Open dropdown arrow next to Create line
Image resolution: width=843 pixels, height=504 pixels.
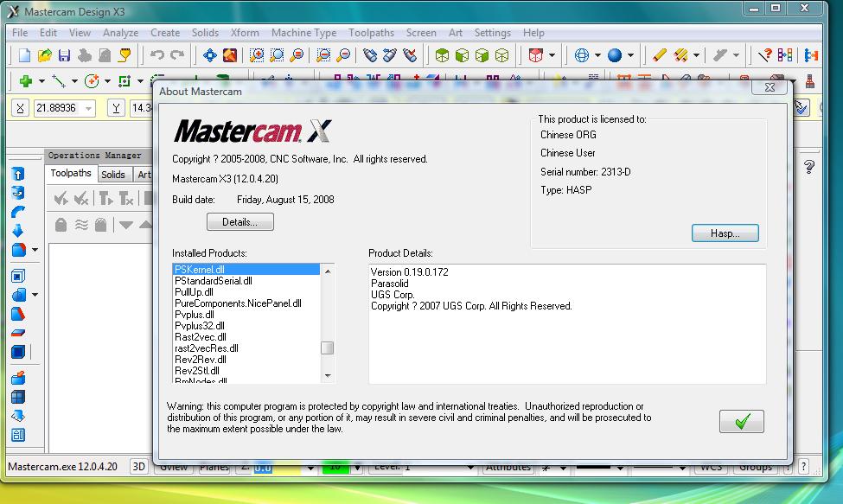pyautogui.click(x=74, y=81)
